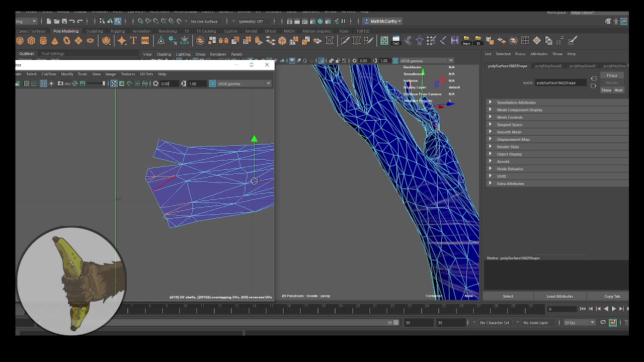Viewport: 644px width, 362px height.
Task: Create a polygon cone from the shelf
Action: coord(55,41)
